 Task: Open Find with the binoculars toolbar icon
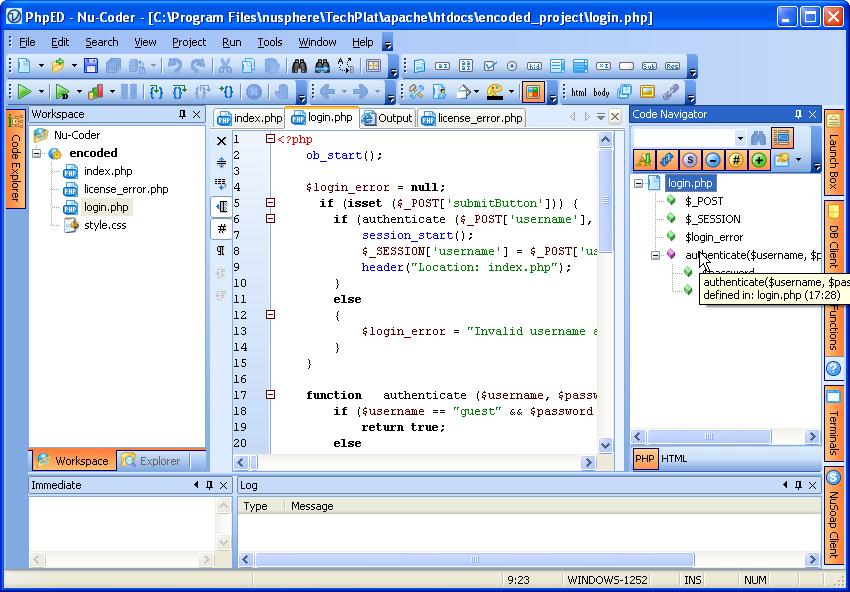(299, 66)
